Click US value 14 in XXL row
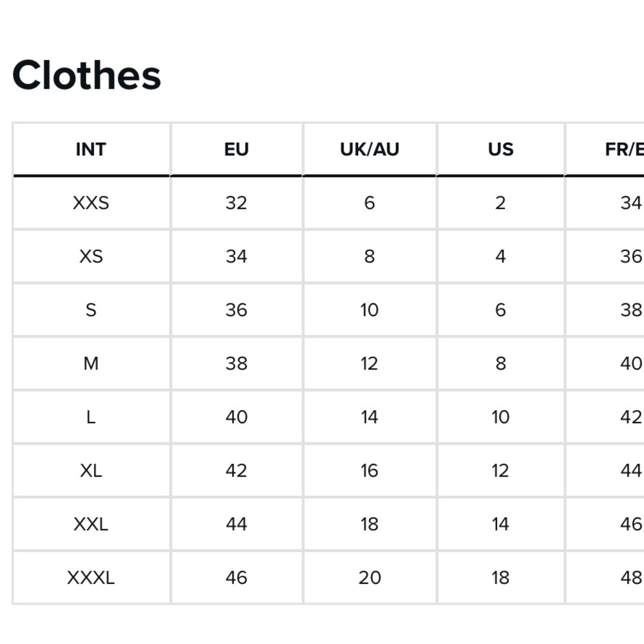Image resolution: width=644 pixels, height=644 pixels. (500, 524)
